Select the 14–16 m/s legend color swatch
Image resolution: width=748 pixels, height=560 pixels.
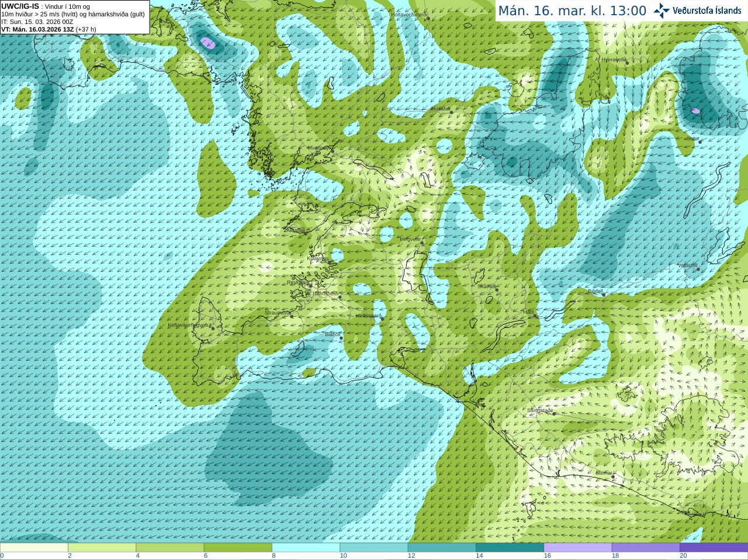(x=510, y=548)
